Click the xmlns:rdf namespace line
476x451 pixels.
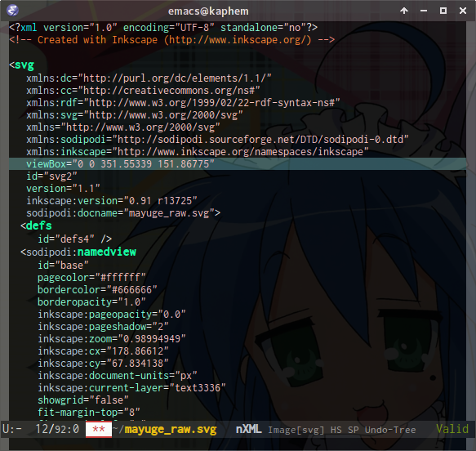(x=183, y=103)
